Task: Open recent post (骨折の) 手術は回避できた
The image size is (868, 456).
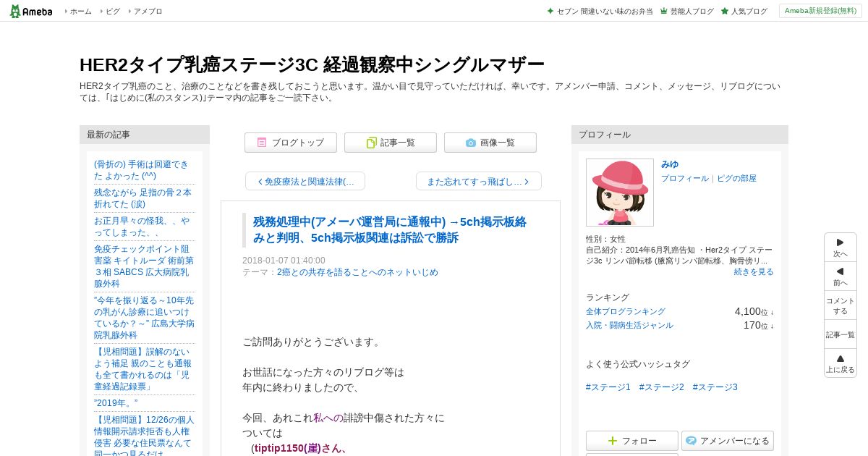Action: pyautogui.click(x=141, y=170)
